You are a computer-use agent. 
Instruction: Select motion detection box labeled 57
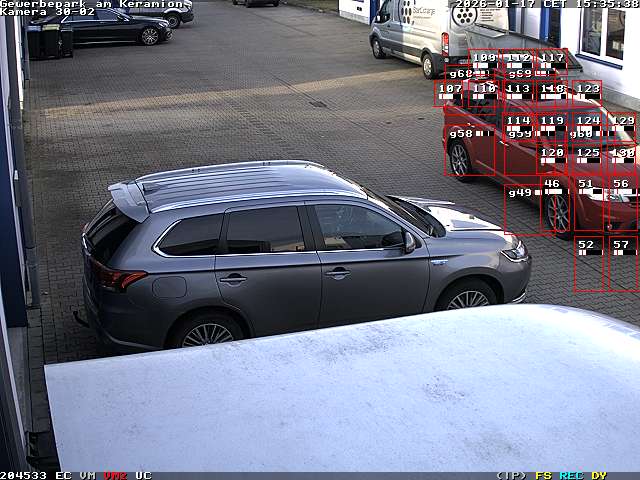point(622,264)
